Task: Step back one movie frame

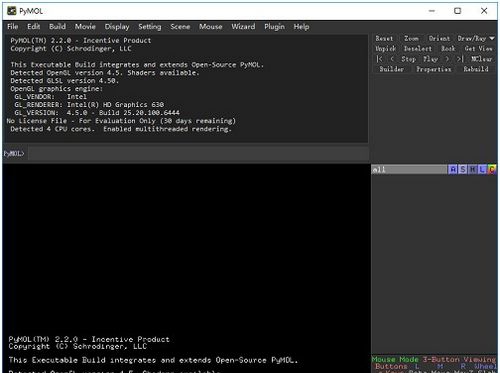Action: 392,59
